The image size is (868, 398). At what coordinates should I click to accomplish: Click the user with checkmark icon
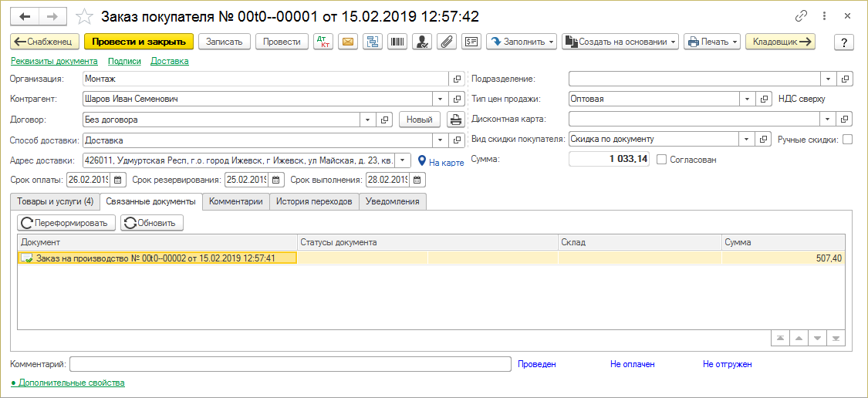421,42
